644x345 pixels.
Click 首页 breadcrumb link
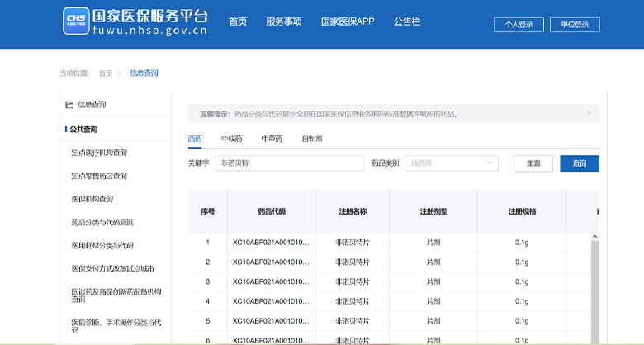coord(105,73)
